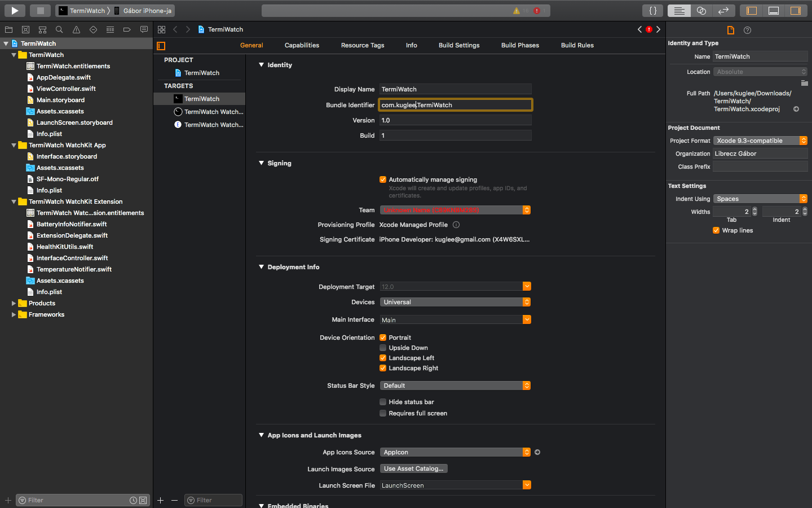Uncheck Landscape Left orientation

[x=383, y=358]
